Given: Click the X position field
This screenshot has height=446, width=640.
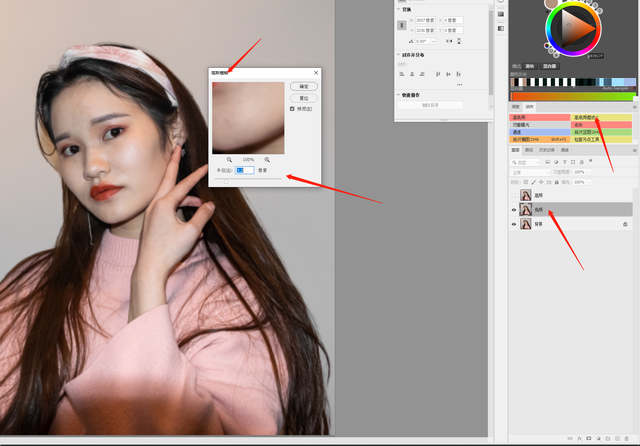Looking at the screenshot, I should (x=453, y=20).
